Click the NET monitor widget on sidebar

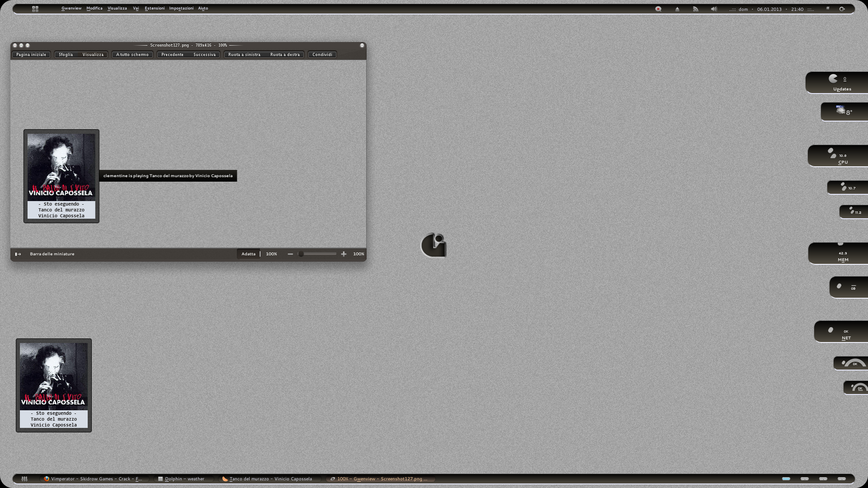[842, 332]
